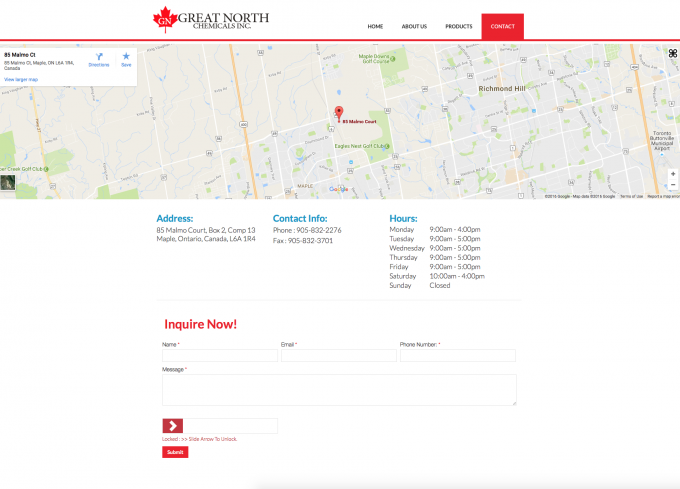Focus the Email input field
The image size is (680, 489).
click(338, 355)
